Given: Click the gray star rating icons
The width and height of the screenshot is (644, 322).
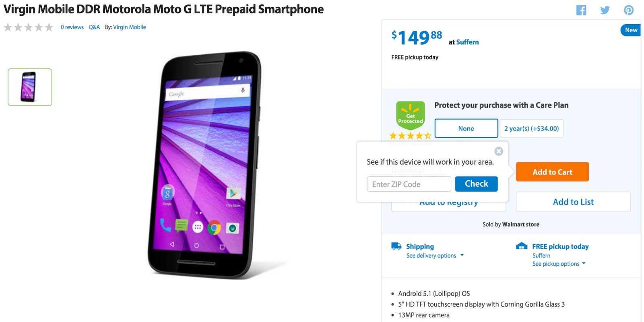Looking at the screenshot, I should point(29,27).
